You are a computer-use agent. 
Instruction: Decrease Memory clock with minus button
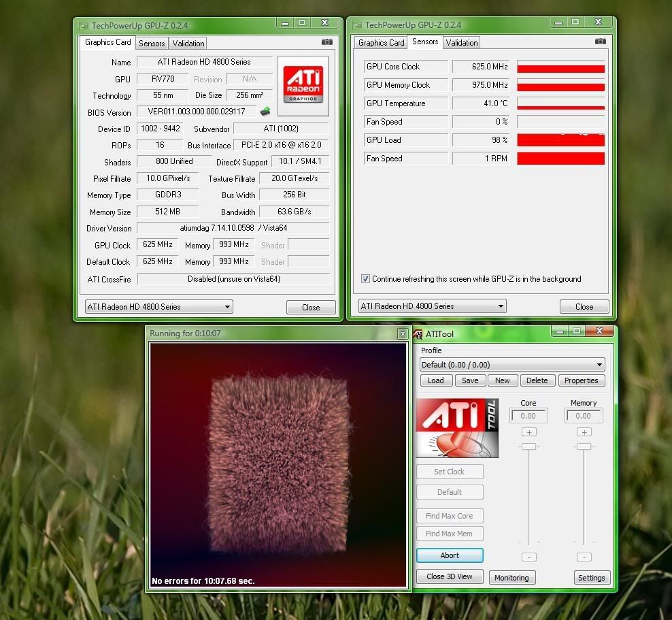(x=584, y=557)
